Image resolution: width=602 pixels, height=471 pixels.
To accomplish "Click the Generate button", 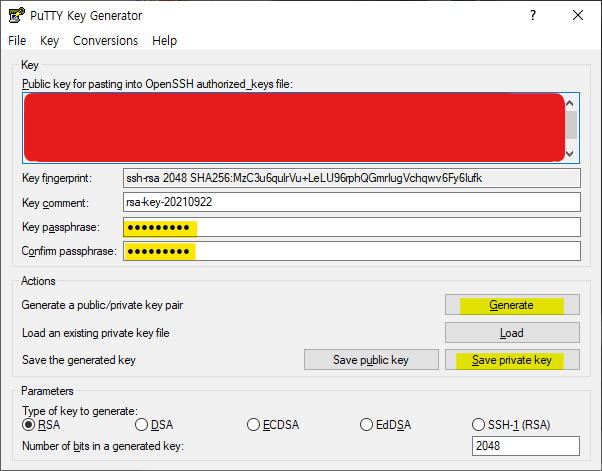I will coord(512,305).
